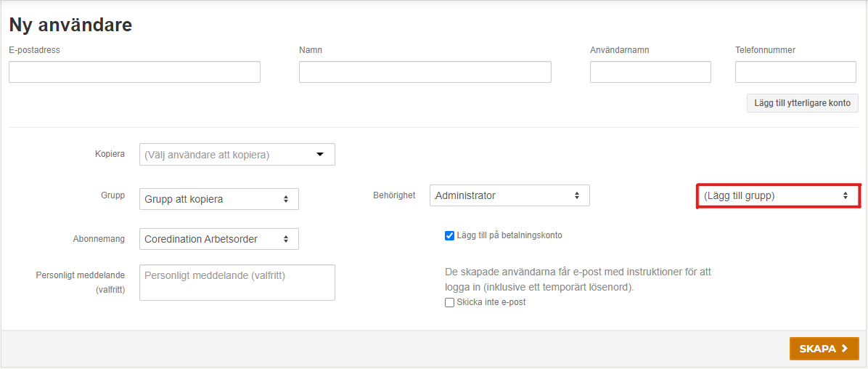Click the arrows icon on Lägg till grupp

(x=846, y=195)
